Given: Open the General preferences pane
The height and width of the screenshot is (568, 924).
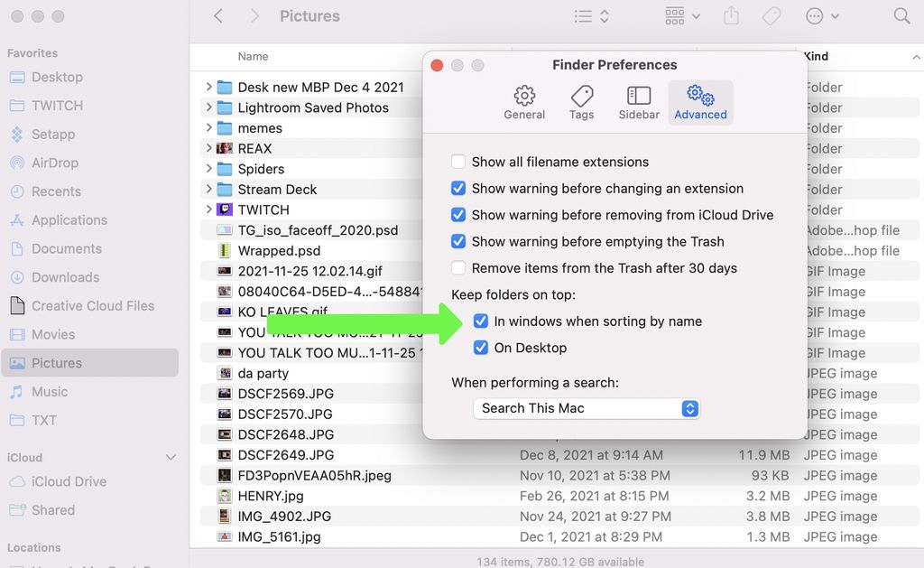Looking at the screenshot, I should tap(524, 101).
